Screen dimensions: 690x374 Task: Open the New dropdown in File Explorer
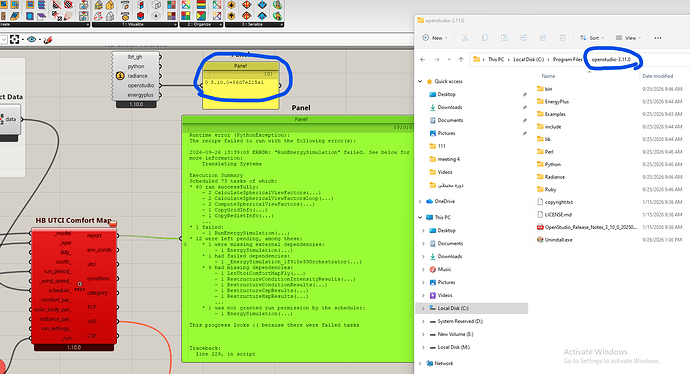pos(435,38)
